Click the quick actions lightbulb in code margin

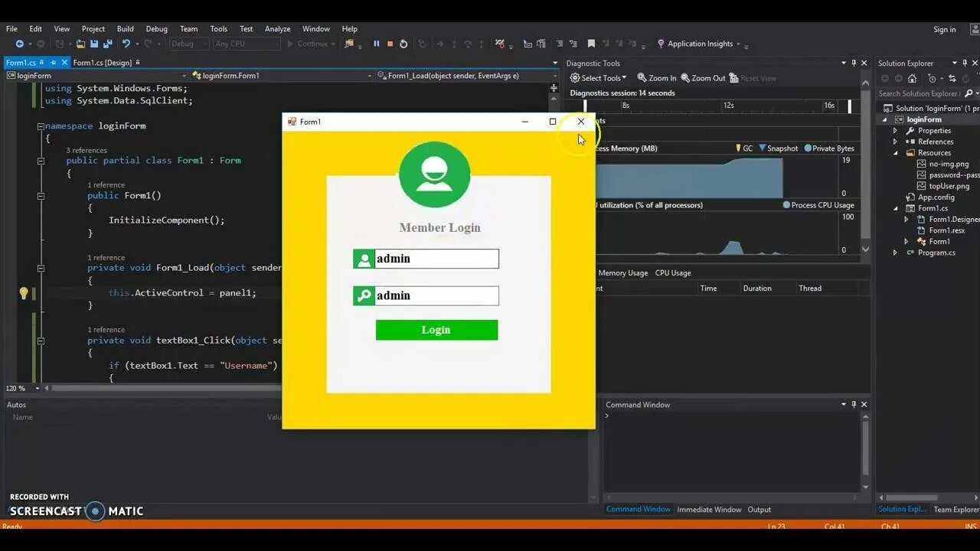(x=24, y=293)
